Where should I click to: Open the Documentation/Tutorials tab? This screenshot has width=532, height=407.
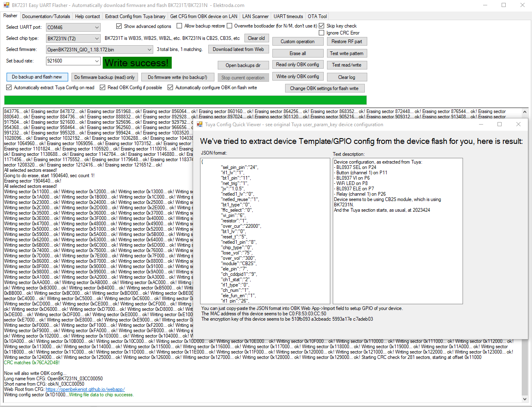pos(46,16)
